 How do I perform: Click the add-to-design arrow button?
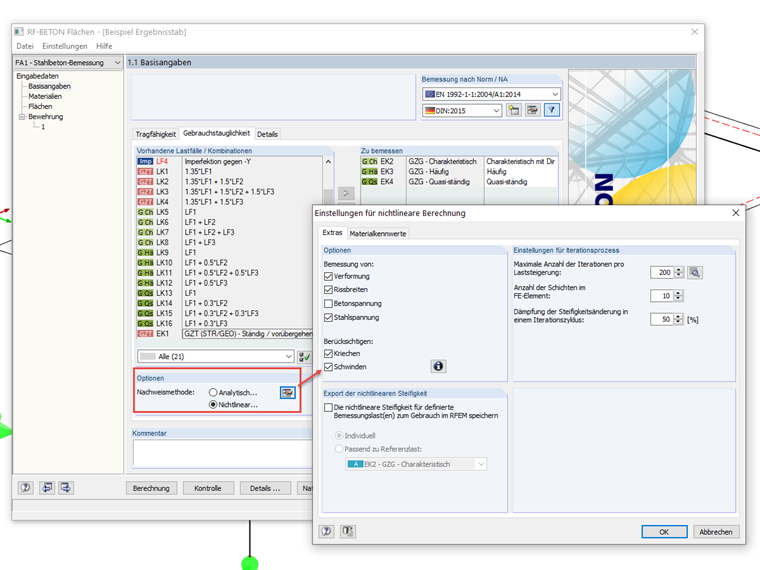tap(346, 193)
